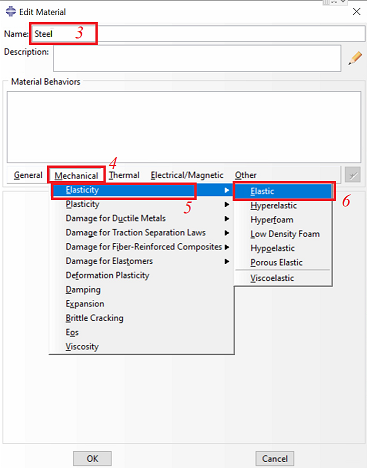This screenshot has width=367, height=468.
Task: Choose Porous Elastic from the submenu
Action: [283, 263]
